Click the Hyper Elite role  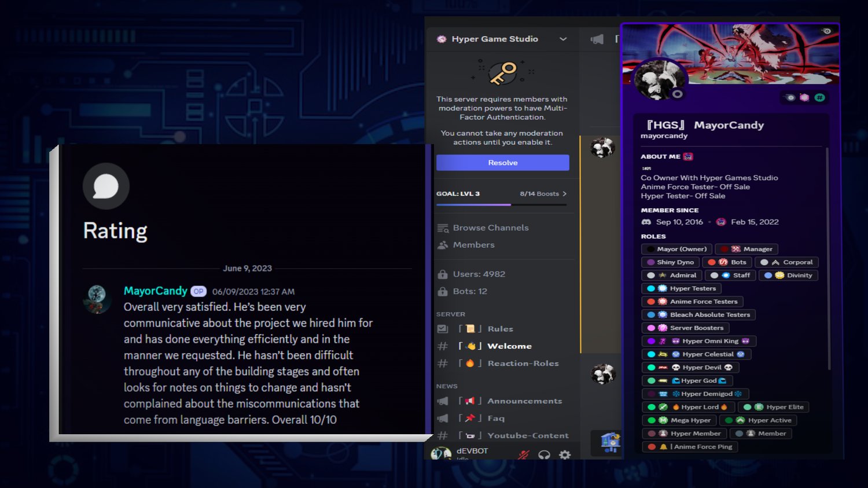click(774, 407)
